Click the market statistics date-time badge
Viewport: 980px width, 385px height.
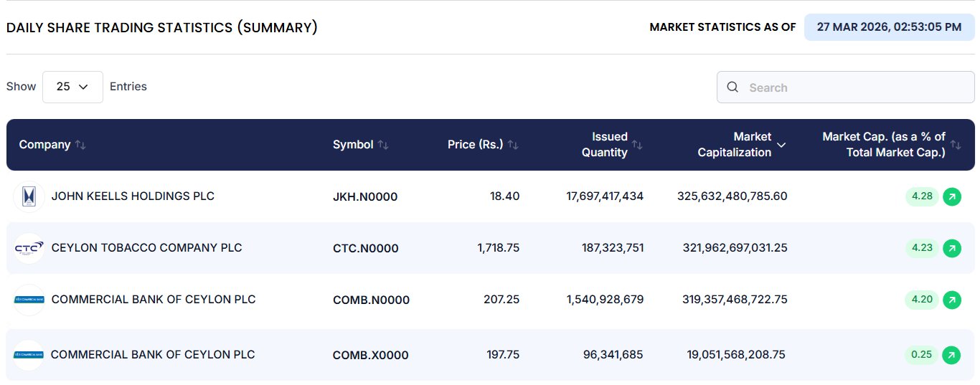point(889,27)
